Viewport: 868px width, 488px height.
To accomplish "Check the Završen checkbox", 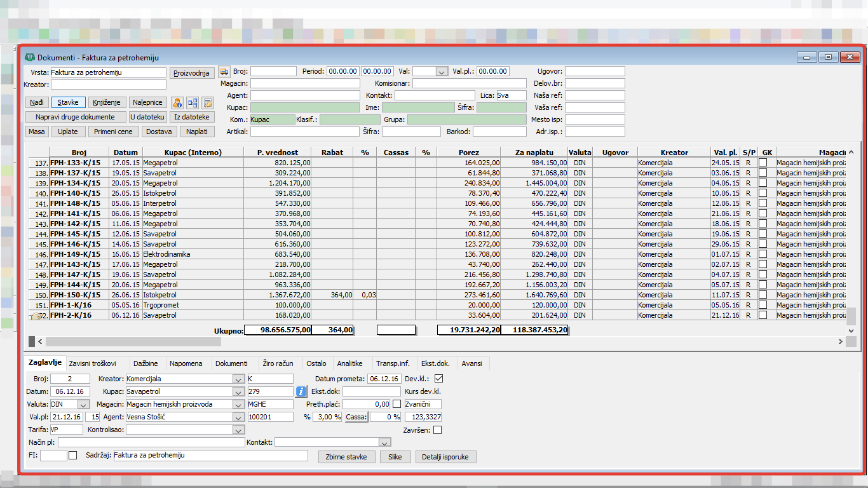I will coord(437,430).
